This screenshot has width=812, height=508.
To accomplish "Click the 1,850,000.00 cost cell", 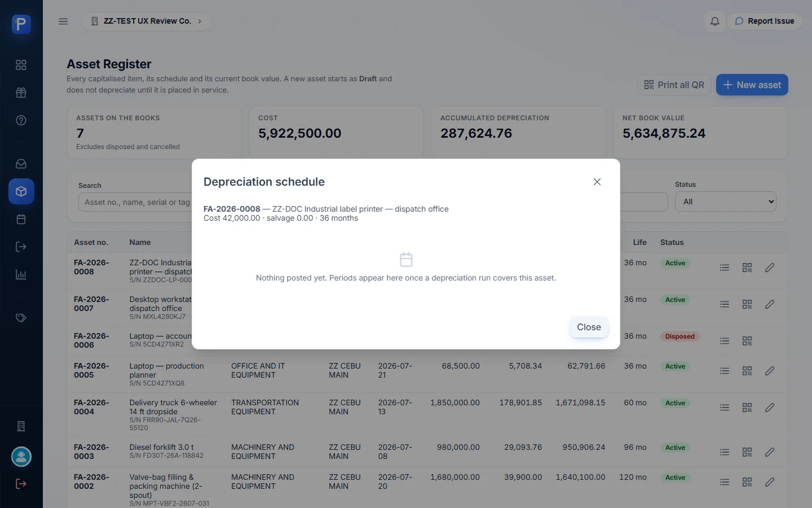I will (455, 402).
